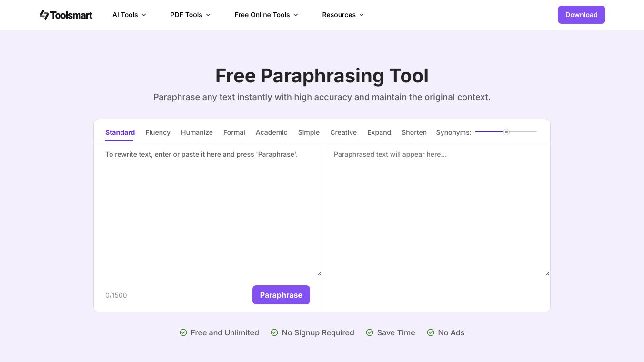The height and width of the screenshot is (362, 644).
Task: Click the Toolsmart logo icon
Action: pyautogui.click(x=44, y=15)
